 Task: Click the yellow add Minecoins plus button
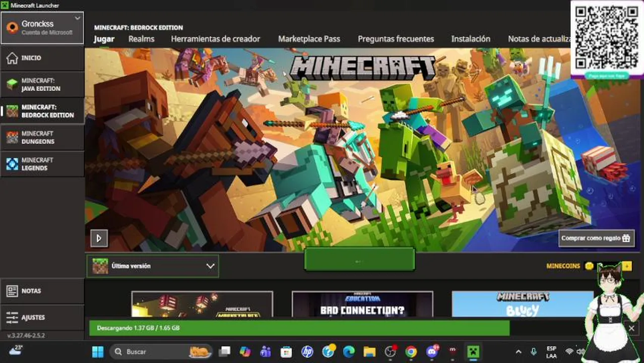(x=626, y=266)
